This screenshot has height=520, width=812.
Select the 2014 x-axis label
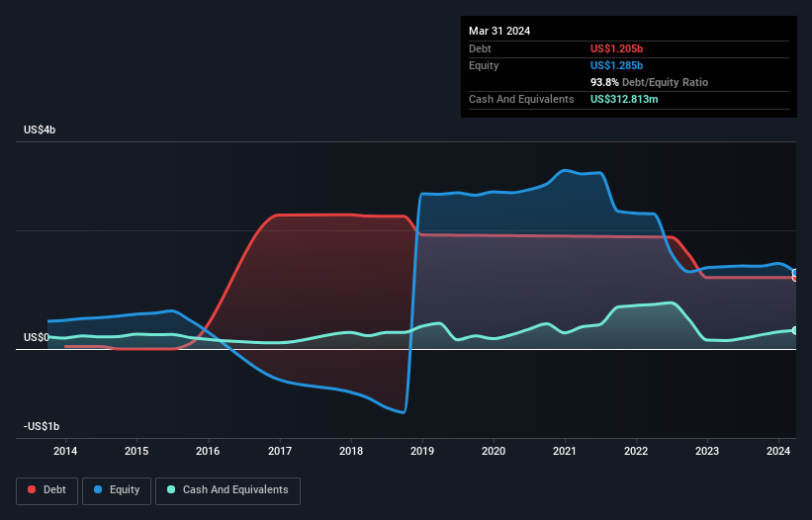coord(65,451)
